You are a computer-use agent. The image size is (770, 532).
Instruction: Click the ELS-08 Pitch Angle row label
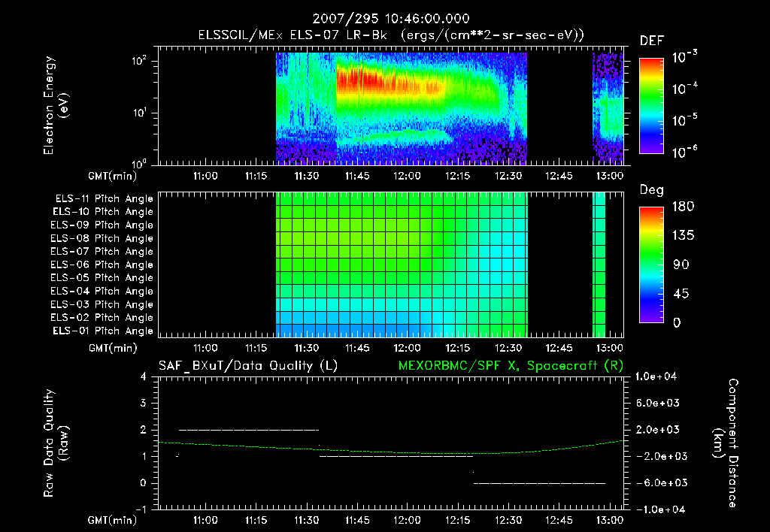(x=102, y=238)
